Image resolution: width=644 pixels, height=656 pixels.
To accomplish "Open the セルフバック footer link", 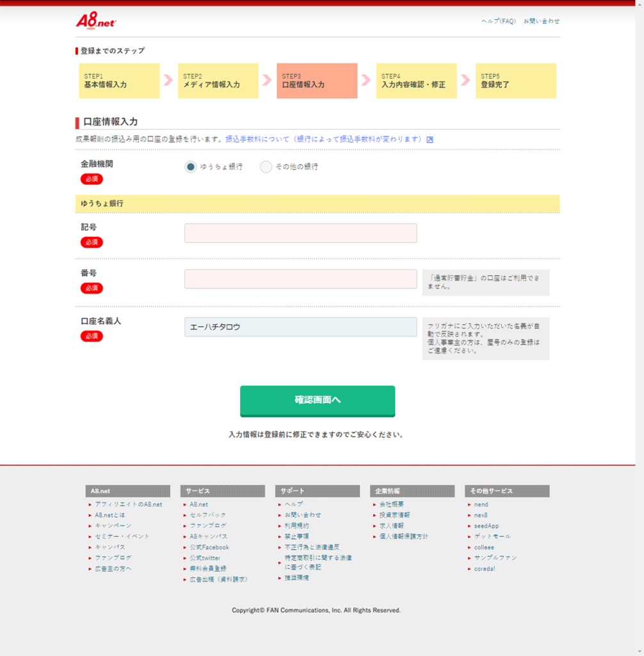I will point(208,515).
